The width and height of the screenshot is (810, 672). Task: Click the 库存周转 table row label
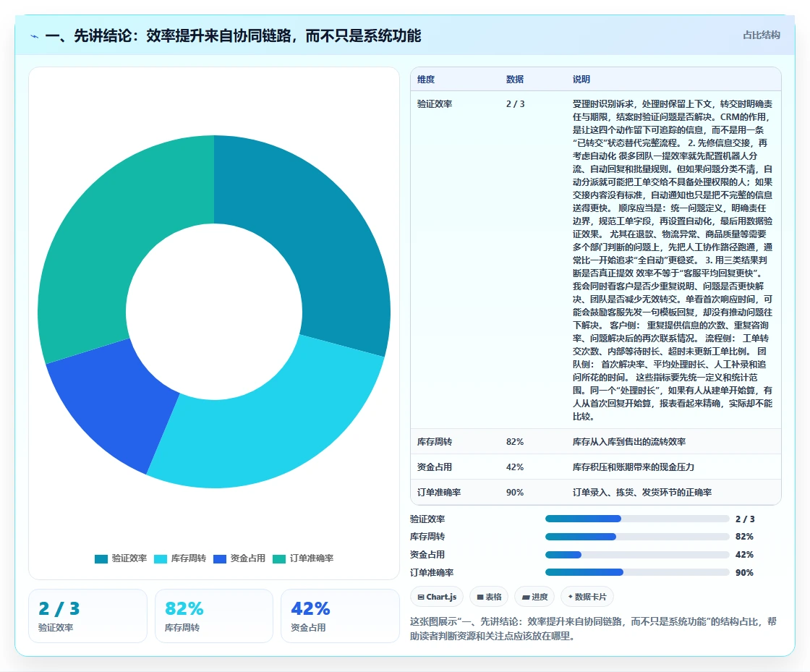[x=435, y=442]
